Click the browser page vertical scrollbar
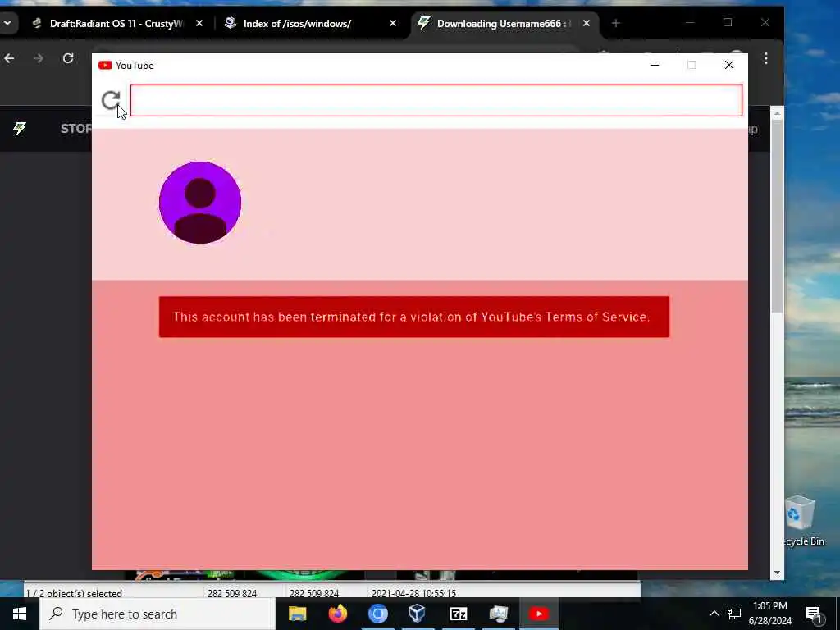The height and width of the screenshot is (630, 840). click(777, 214)
